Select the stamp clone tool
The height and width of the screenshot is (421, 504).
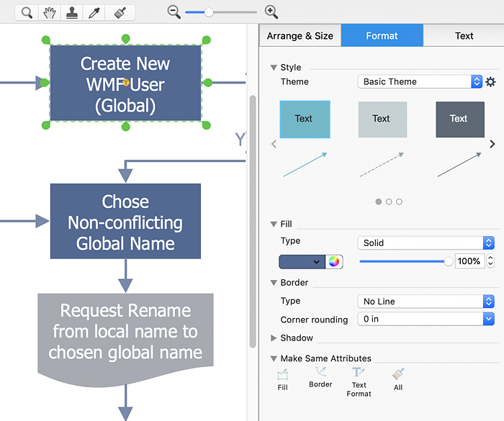72,13
